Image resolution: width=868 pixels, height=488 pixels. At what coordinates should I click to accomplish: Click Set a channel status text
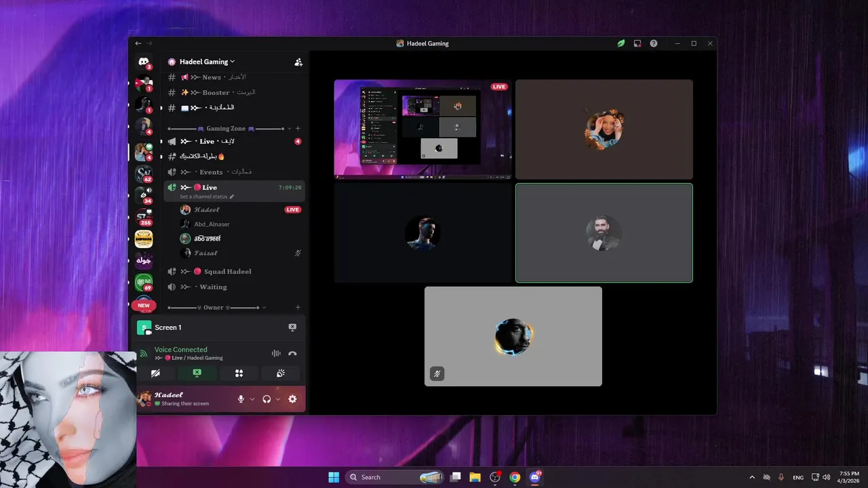[203, 197]
